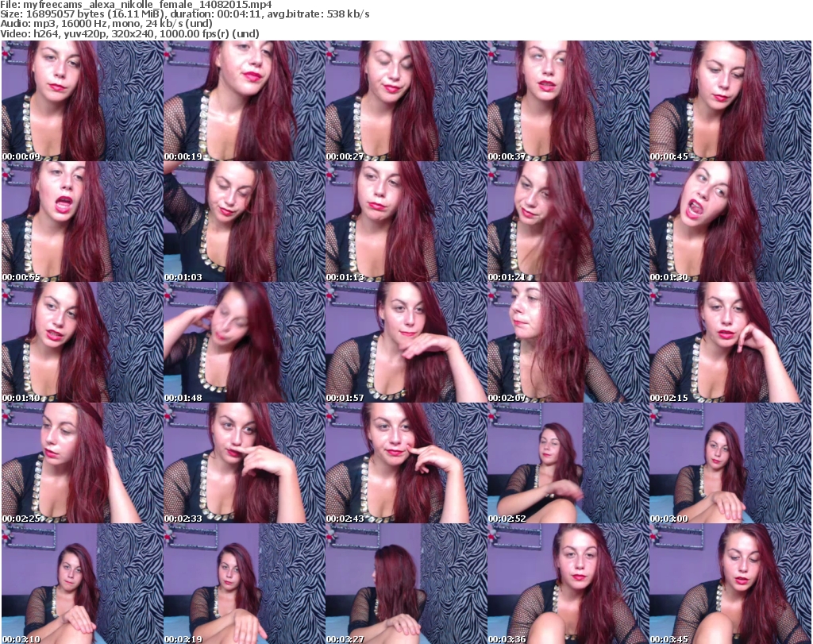Select thumbnail at 00:03:00
Screen dimensions: 813x644
tap(730, 463)
